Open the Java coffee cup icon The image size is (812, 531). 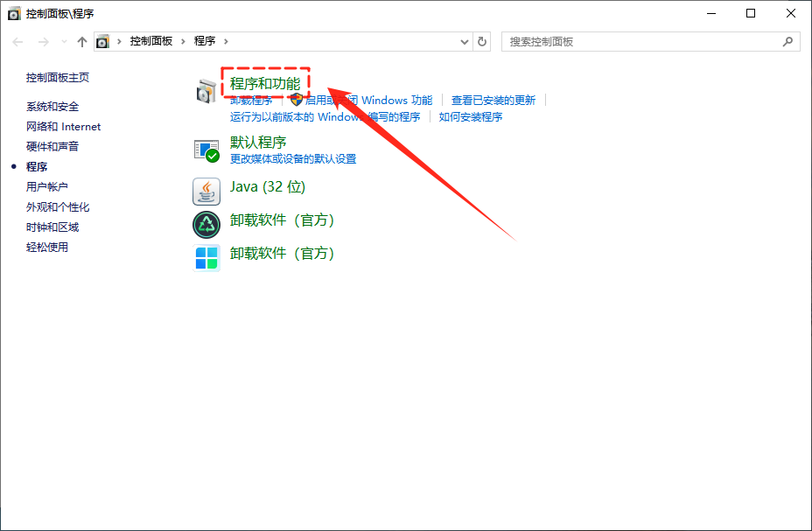pos(206,190)
